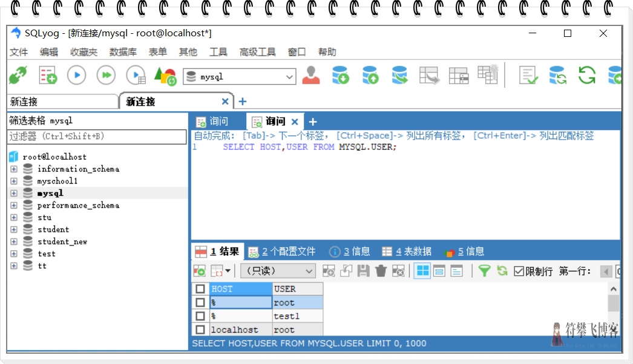Expand the performance_schema node

[14, 206]
